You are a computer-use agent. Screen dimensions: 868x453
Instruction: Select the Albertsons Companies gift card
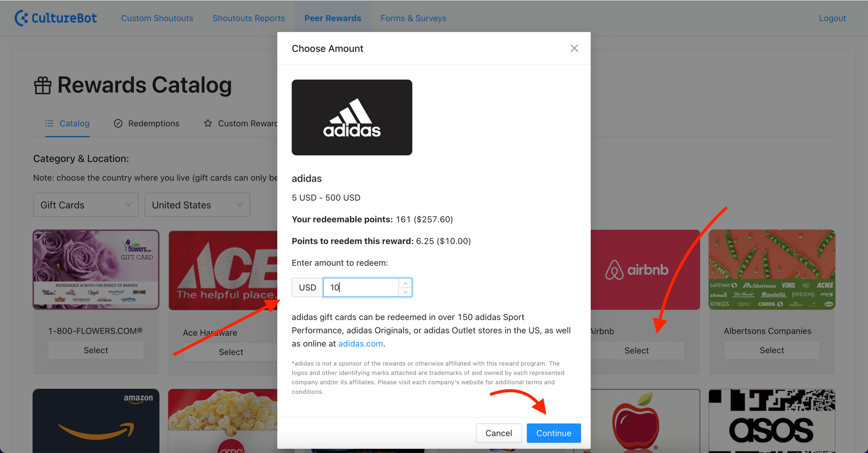[772, 350]
